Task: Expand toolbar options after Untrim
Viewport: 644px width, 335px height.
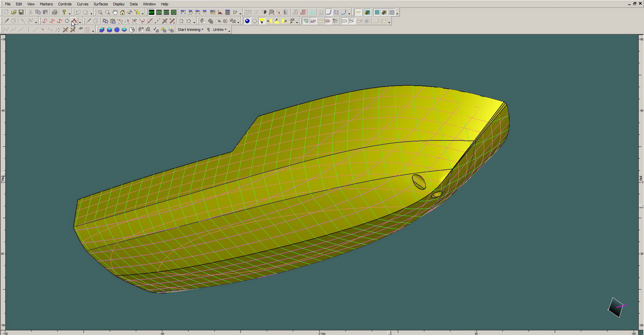Action: (229, 31)
